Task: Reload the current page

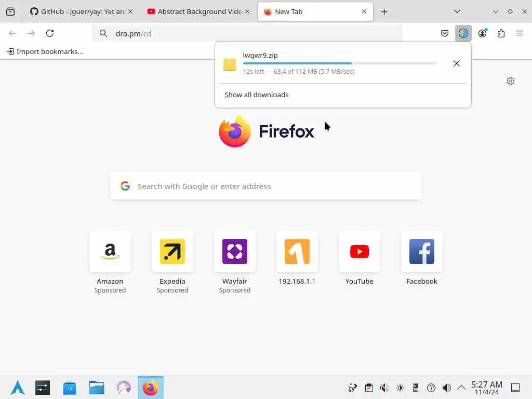Action: (x=50, y=33)
